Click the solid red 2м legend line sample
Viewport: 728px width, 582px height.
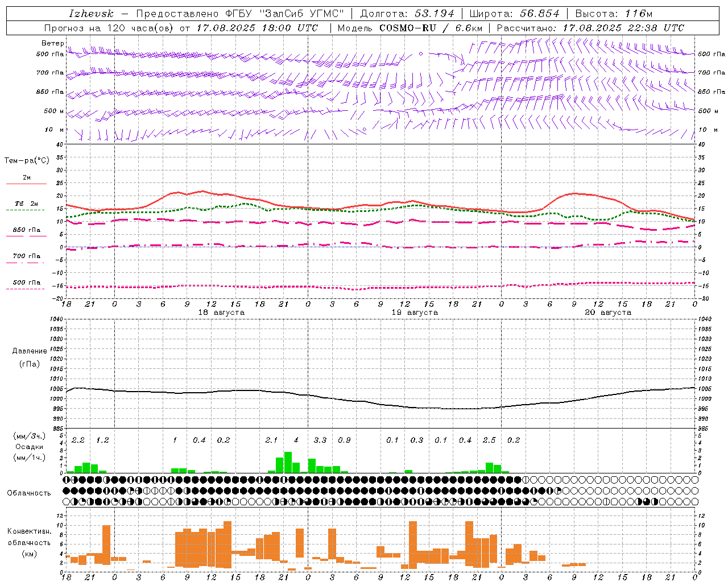(26, 184)
